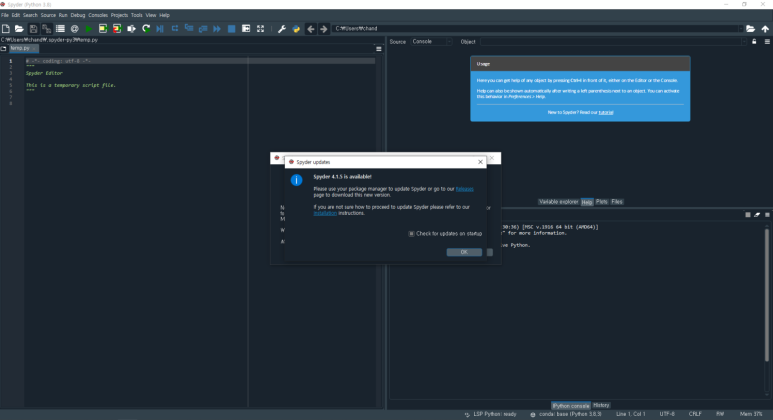The width and height of the screenshot is (773, 420).
Task: Start debugging the file
Action: pyautogui.click(x=160, y=29)
